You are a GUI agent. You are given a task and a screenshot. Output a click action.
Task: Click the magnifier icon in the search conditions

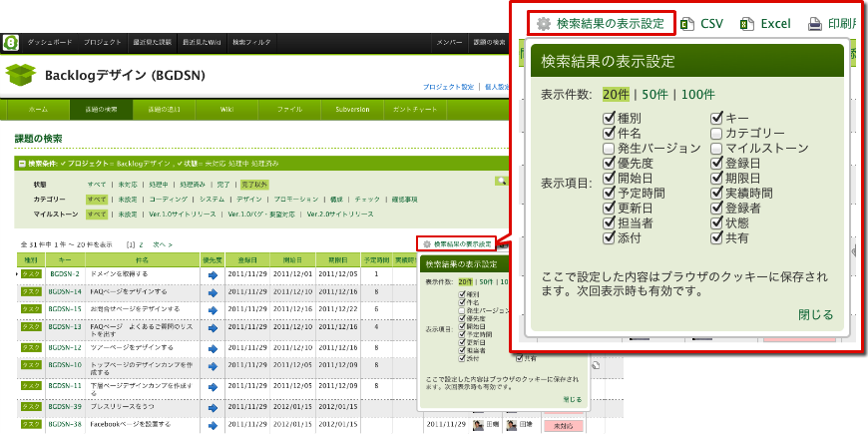pos(501,181)
